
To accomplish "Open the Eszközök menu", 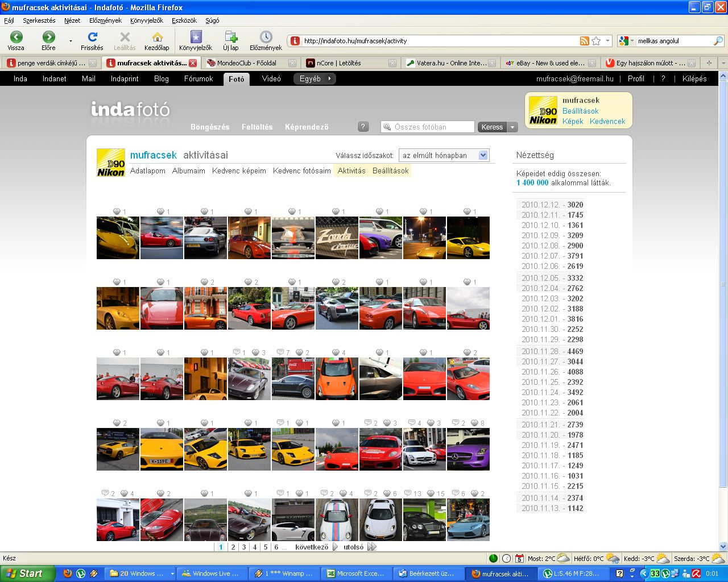I will [x=184, y=20].
